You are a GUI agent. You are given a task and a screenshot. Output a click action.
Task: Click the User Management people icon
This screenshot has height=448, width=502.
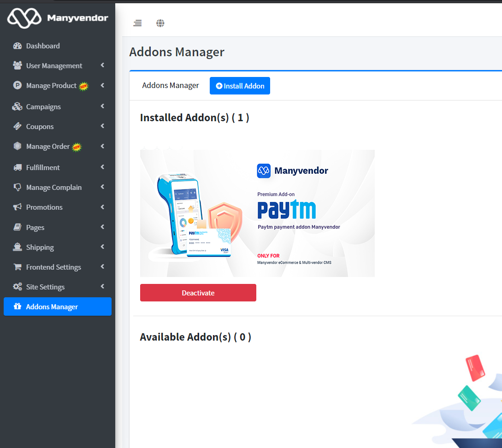point(18,65)
